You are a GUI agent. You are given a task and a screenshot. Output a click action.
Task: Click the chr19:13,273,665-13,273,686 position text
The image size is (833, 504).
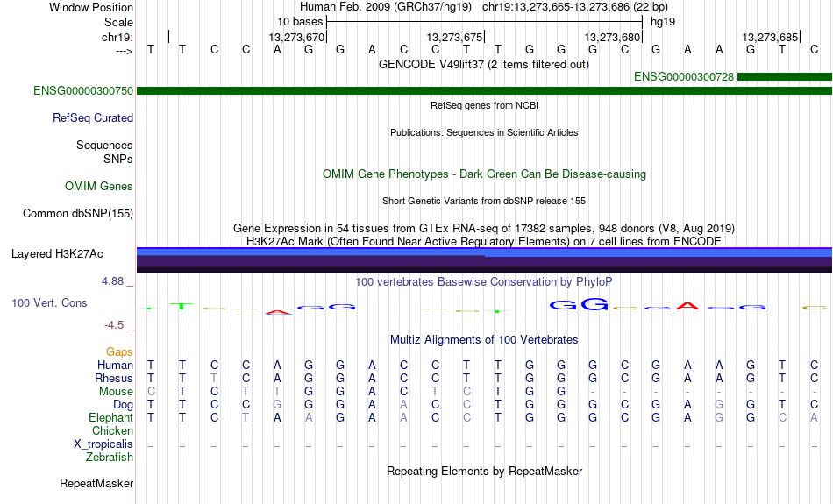pos(575,7)
